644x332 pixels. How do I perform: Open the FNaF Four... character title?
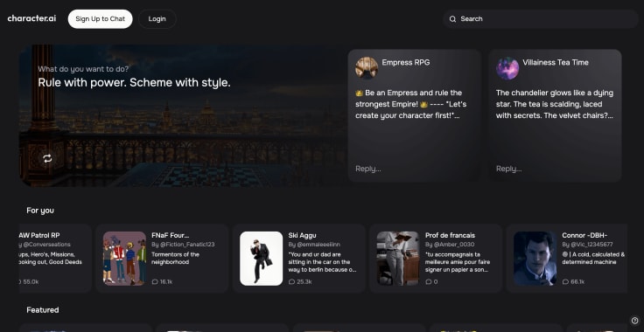171,235
